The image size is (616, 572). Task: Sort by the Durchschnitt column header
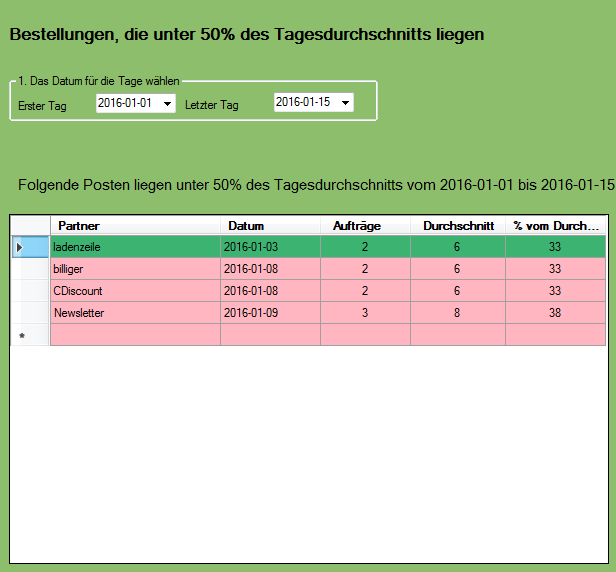(x=458, y=226)
